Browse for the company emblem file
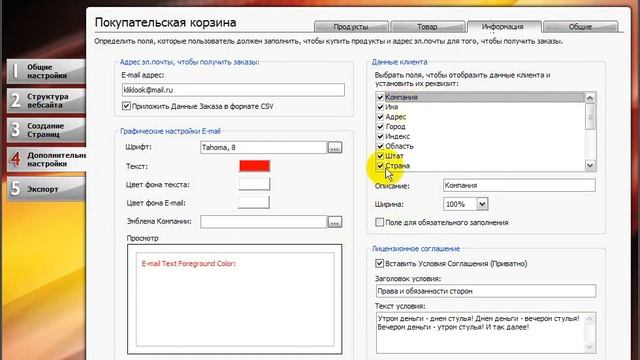This screenshot has width=640, height=360. (335, 222)
